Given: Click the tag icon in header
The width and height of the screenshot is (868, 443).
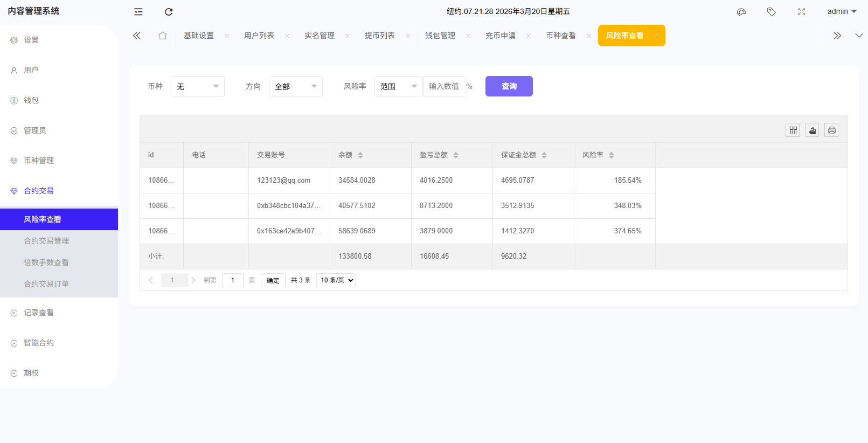Looking at the screenshot, I should pyautogui.click(x=772, y=12).
